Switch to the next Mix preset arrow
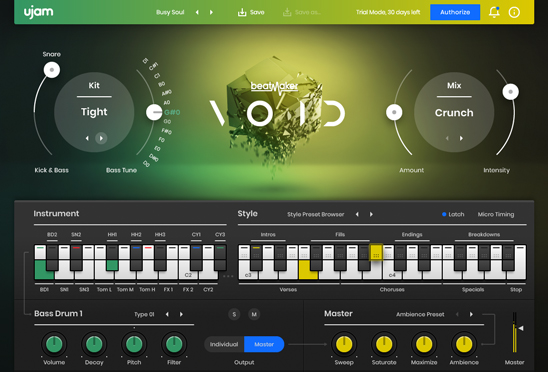This screenshot has height=372, width=548. [x=461, y=138]
